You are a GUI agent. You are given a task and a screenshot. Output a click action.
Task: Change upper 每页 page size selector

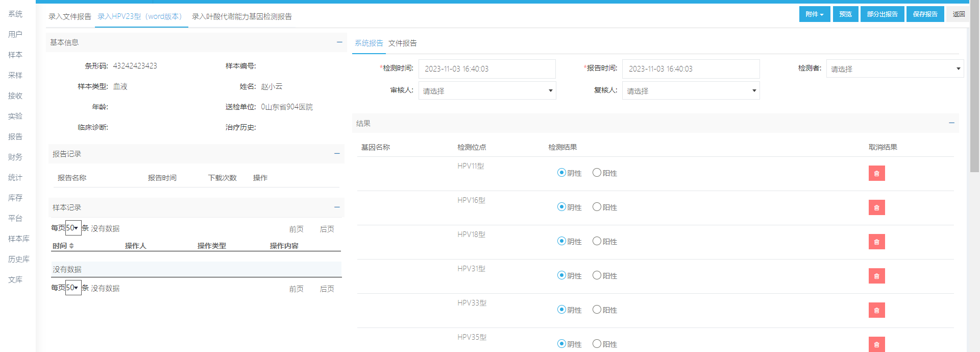coord(73,228)
